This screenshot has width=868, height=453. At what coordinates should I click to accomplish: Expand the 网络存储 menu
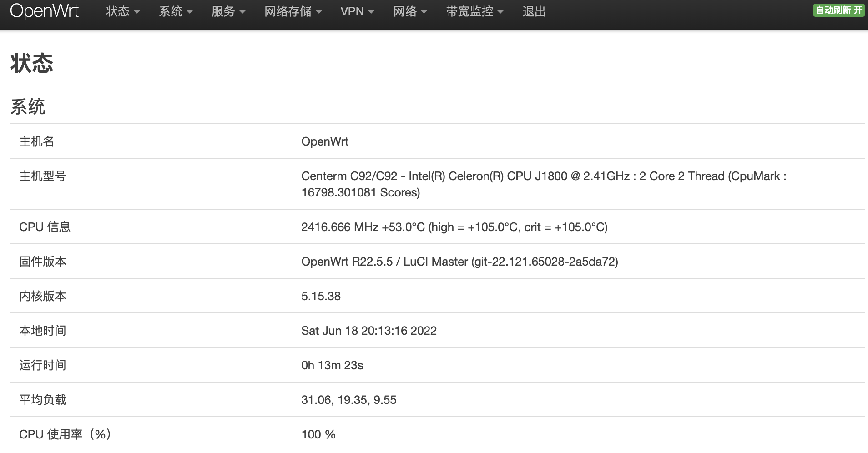(293, 11)
